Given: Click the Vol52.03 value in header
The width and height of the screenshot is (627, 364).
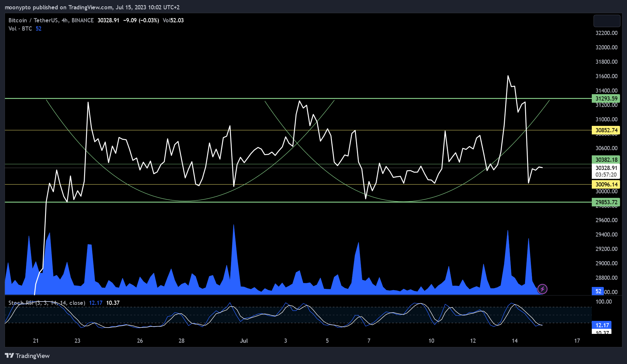Looking at the screenshot, I should [173, 20].
